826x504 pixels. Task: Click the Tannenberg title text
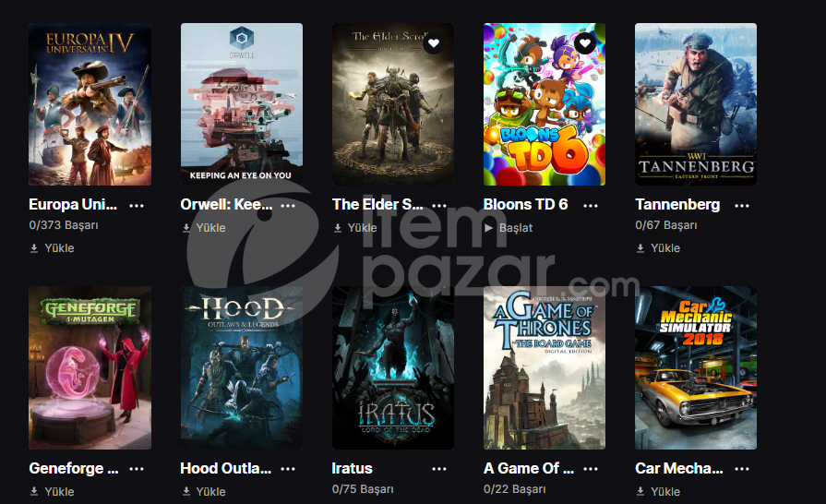point(677,204)
